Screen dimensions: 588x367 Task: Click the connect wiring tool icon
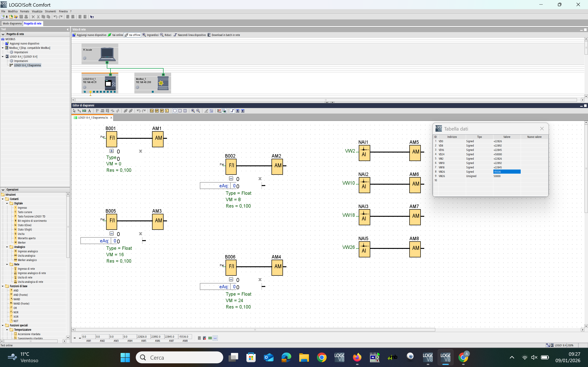point(79,111)
